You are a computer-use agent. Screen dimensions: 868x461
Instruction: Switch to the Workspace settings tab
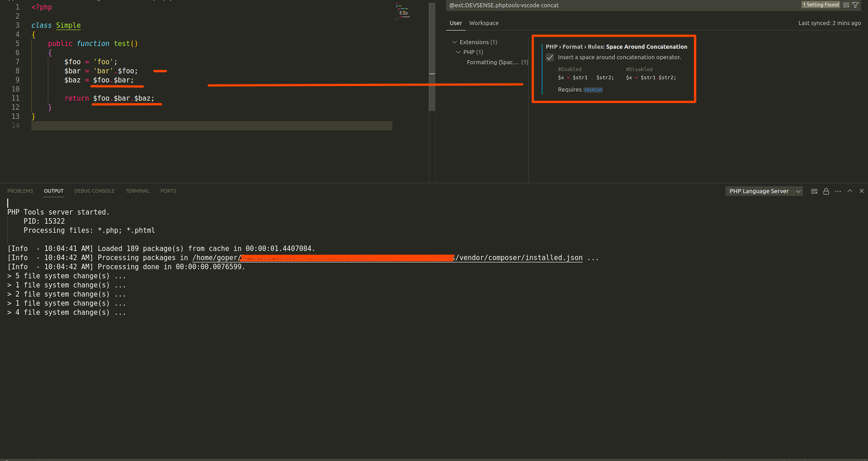[x=483, y=23]
